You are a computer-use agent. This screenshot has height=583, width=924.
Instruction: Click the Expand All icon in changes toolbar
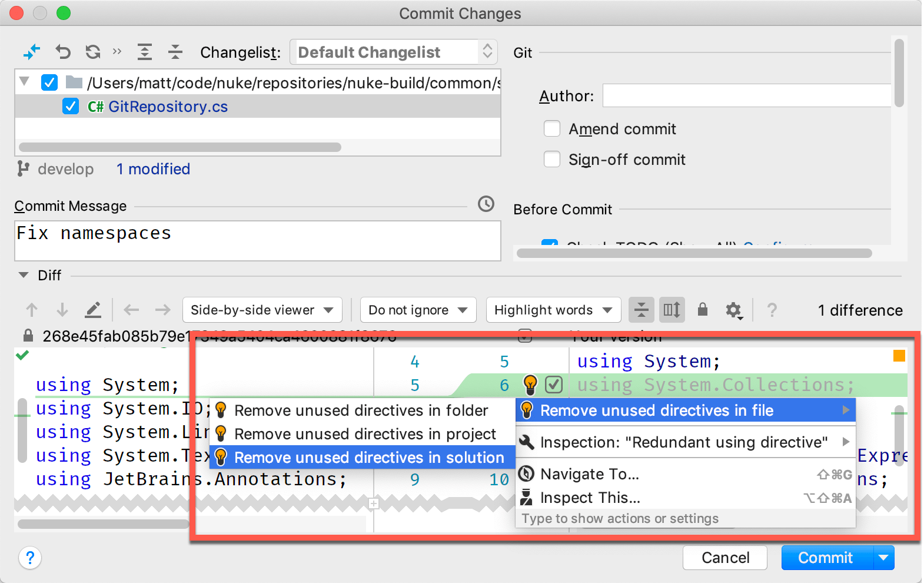click(145, 52)
